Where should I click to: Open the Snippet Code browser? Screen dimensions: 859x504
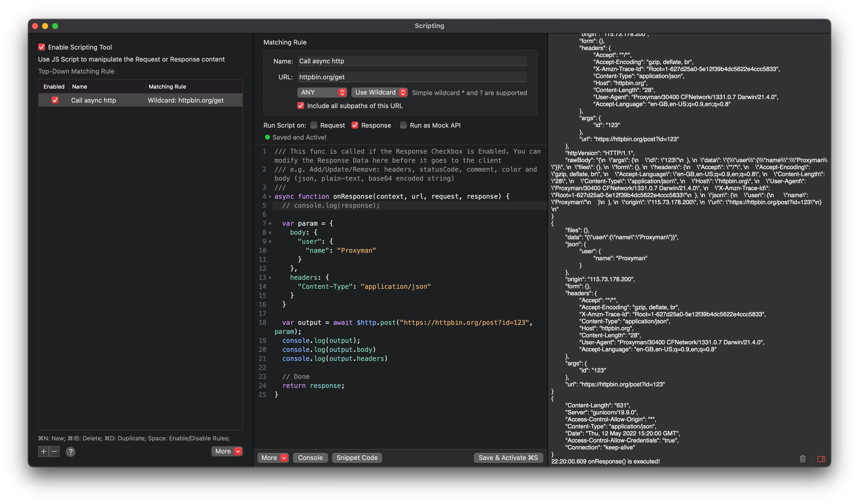point(357,458)
